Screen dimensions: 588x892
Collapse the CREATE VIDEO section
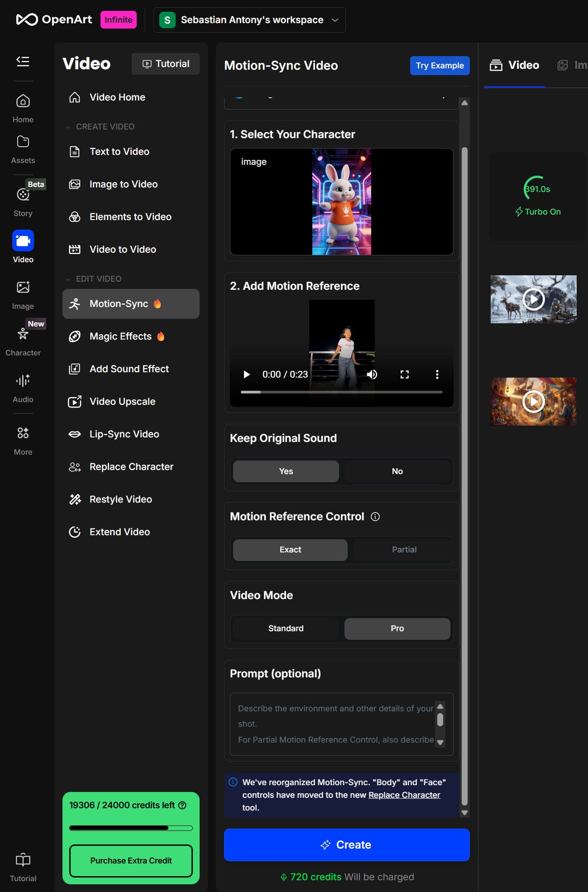(x=68, y=127)
